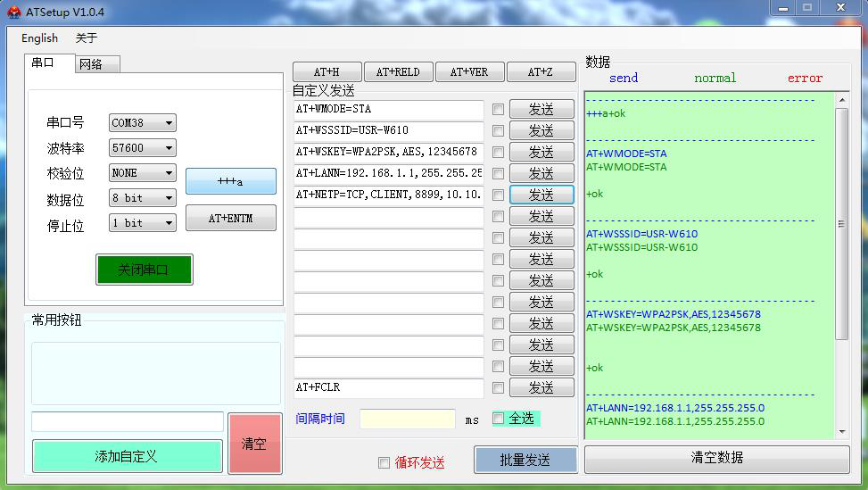Open the 关于 menu
This screenshot has width=868, height=490.
[x=87, y=38]
